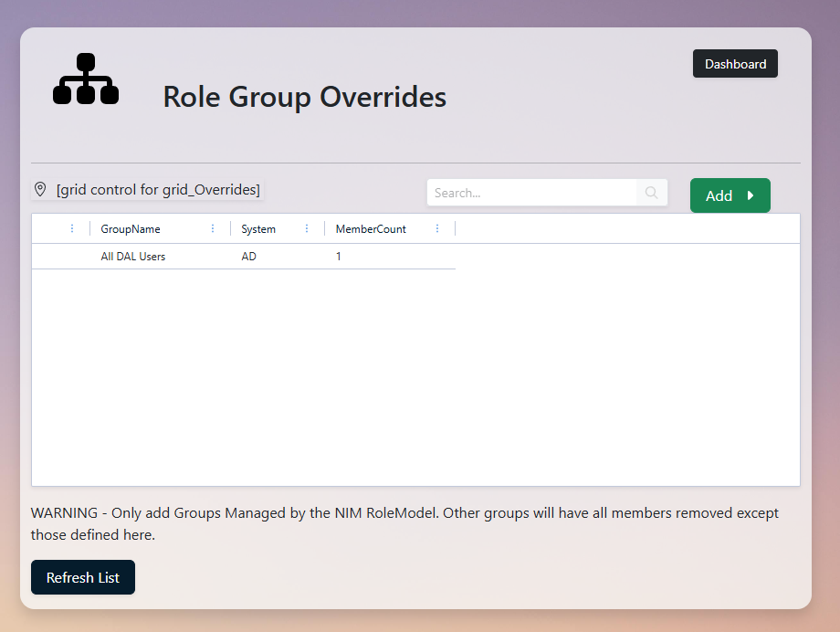
Task: Click the green Add button
Action: [724, 195]
